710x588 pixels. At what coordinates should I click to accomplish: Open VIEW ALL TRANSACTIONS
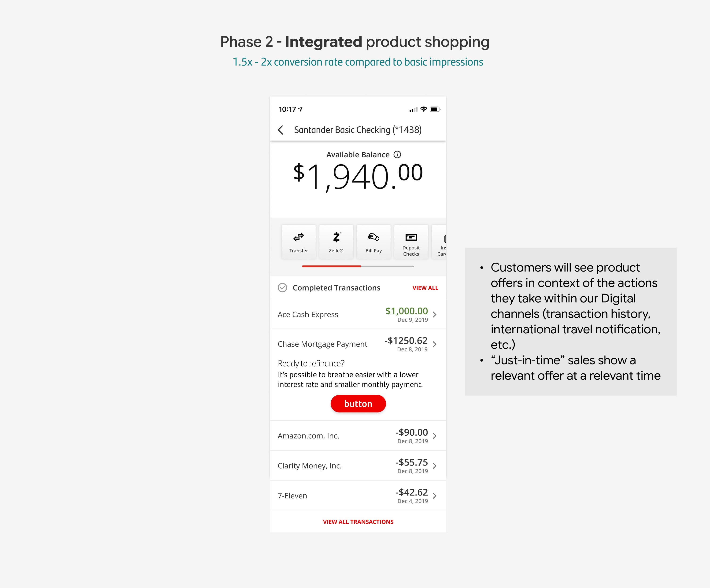coord(358,522)
